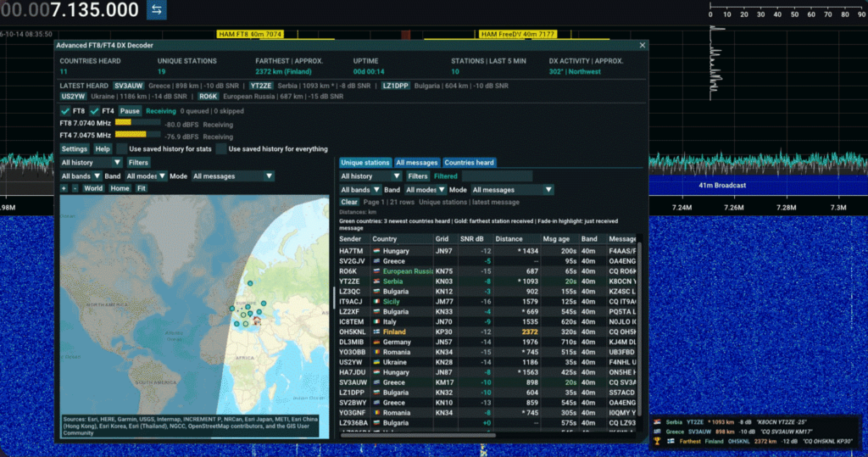Click the Hungary flag icon in HA7TM row
The height and width of the screenshot is (457, 868).
click(x=376, y=252)
